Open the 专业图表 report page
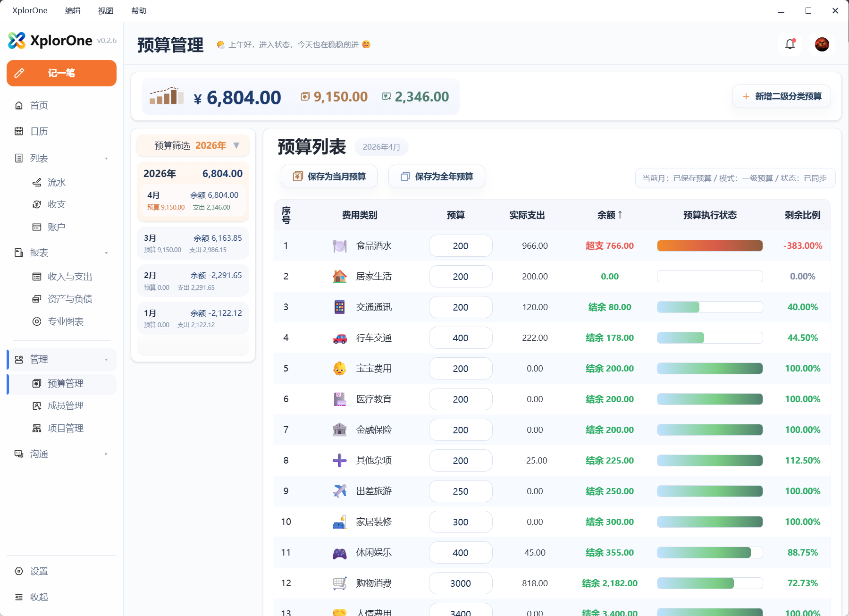This screenshot has height=616, width=849. tap(64, 321)
